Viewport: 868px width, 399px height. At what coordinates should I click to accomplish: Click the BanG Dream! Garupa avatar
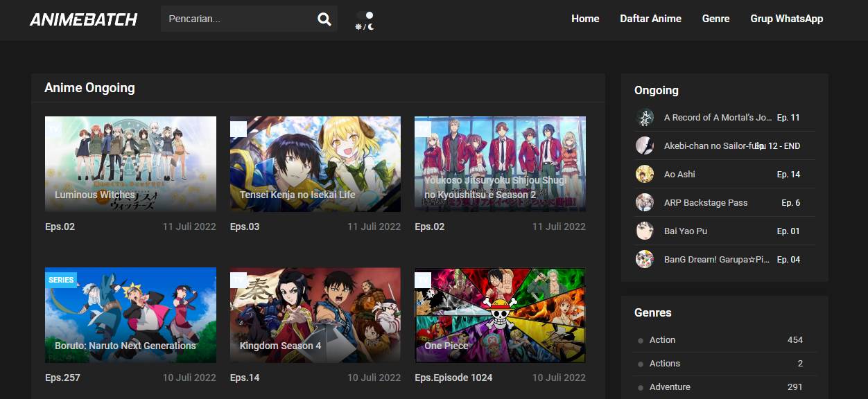pos(645,259)
